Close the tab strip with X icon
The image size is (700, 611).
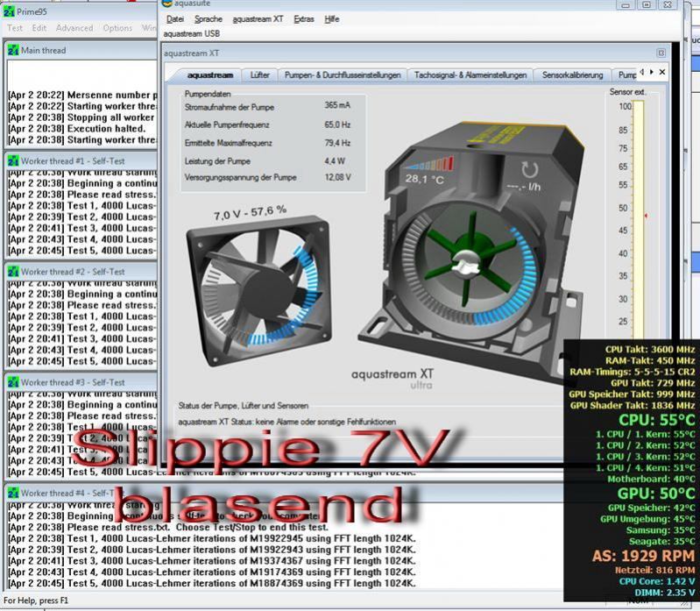662,72
